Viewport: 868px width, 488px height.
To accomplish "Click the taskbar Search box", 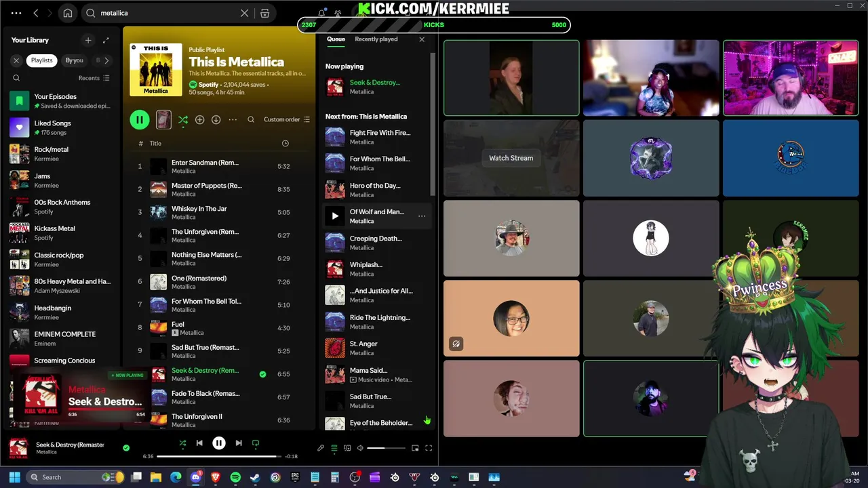I will pyautogui.click(x=76, y=477).
